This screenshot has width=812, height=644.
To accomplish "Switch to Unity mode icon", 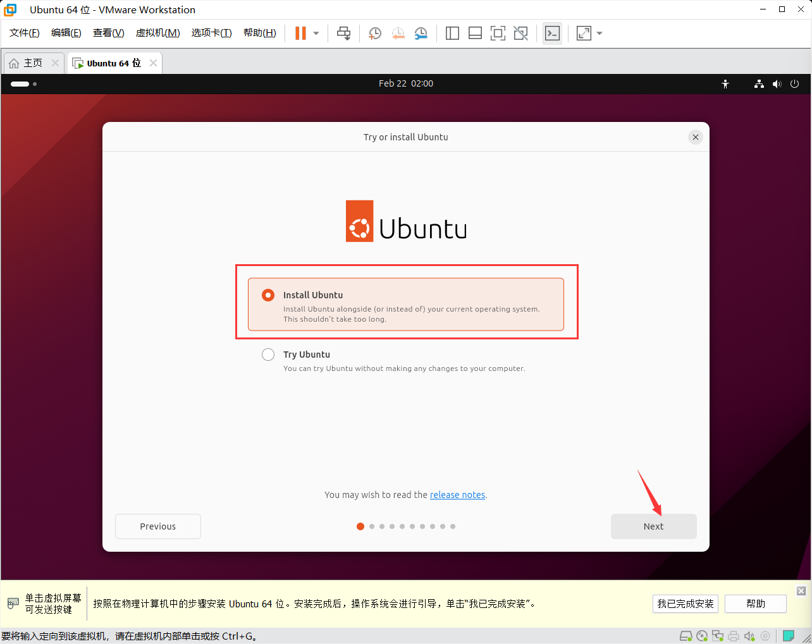I will (x=520, y=33).
